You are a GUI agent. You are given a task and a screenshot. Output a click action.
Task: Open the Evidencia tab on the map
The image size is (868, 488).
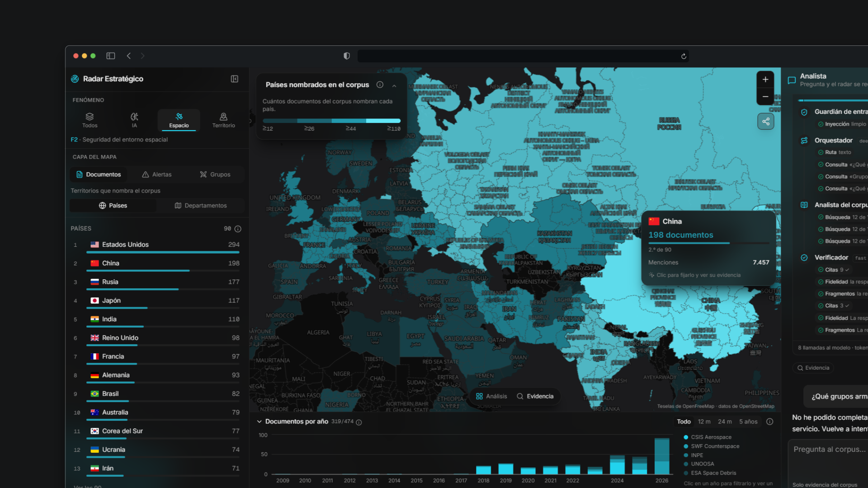(x=535, y=396)
